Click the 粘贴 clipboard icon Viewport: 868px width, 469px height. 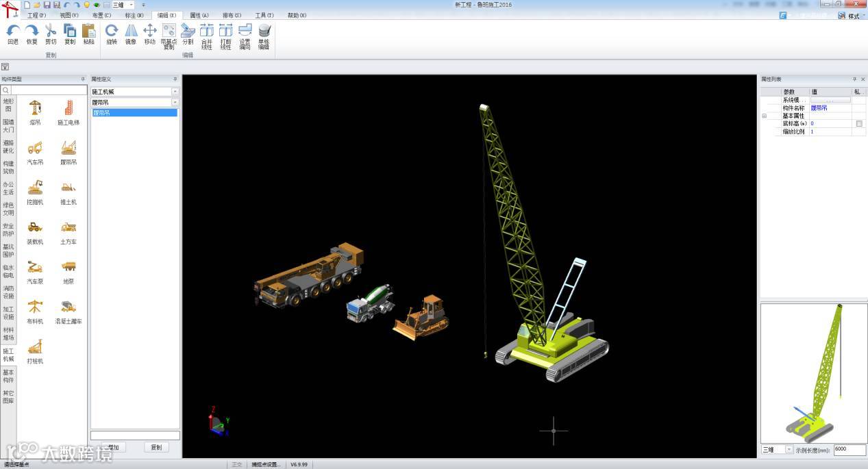(89, 30)
